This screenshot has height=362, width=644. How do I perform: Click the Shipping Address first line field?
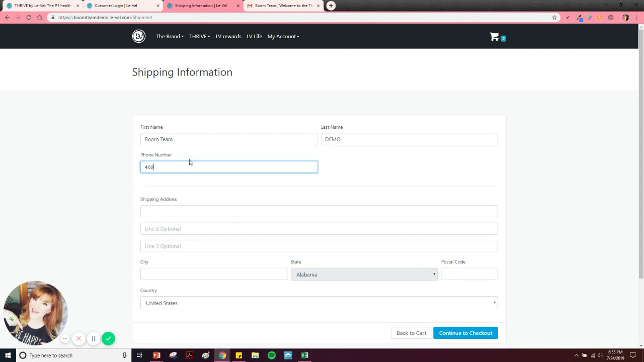pyautogui.click(x=319, y=211)
